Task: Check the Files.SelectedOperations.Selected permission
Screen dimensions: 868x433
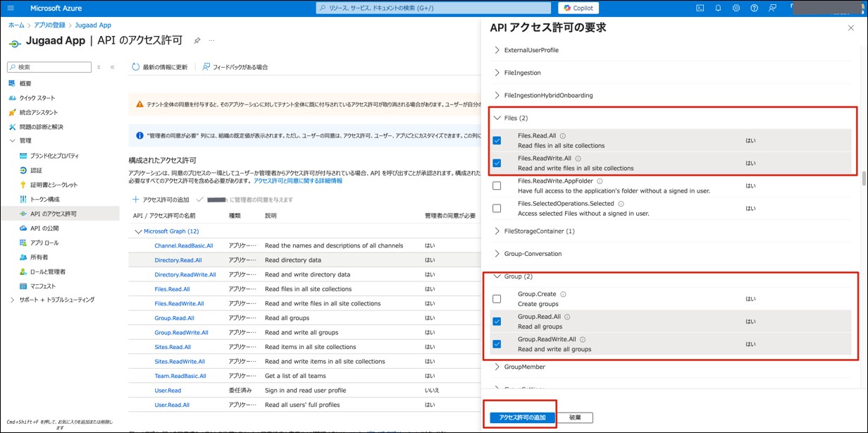Action: pos(497,208)
